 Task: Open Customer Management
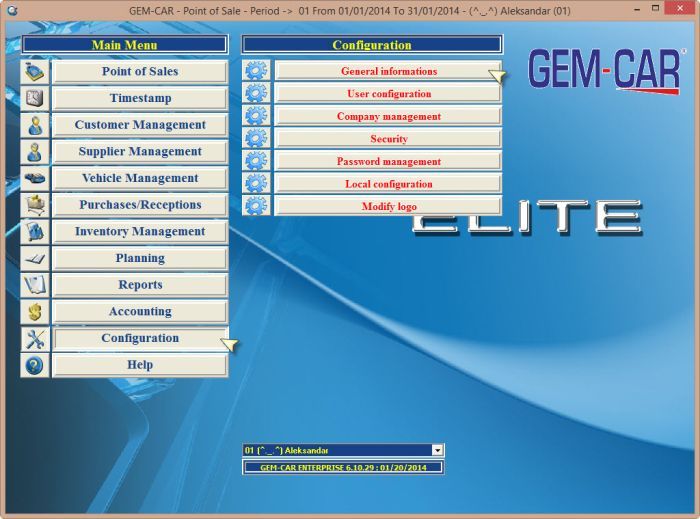click(140, 125)
